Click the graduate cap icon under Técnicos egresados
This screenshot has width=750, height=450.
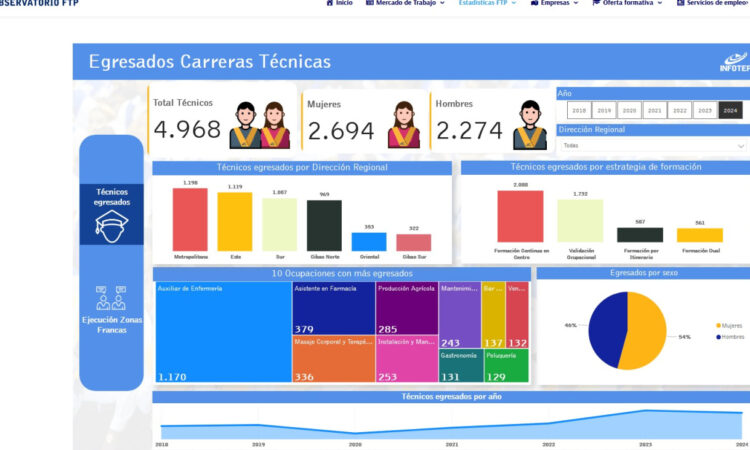pos(111,227)
